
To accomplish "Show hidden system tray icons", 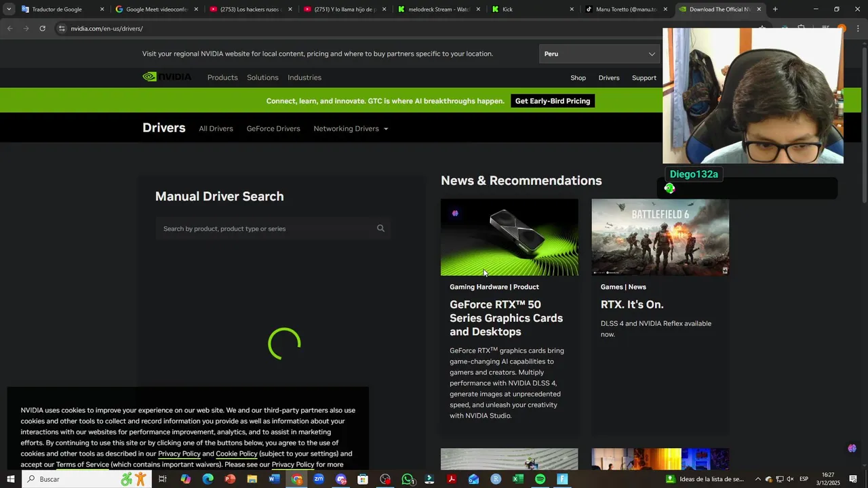I will pyautogui.click(x=758, y=479).
